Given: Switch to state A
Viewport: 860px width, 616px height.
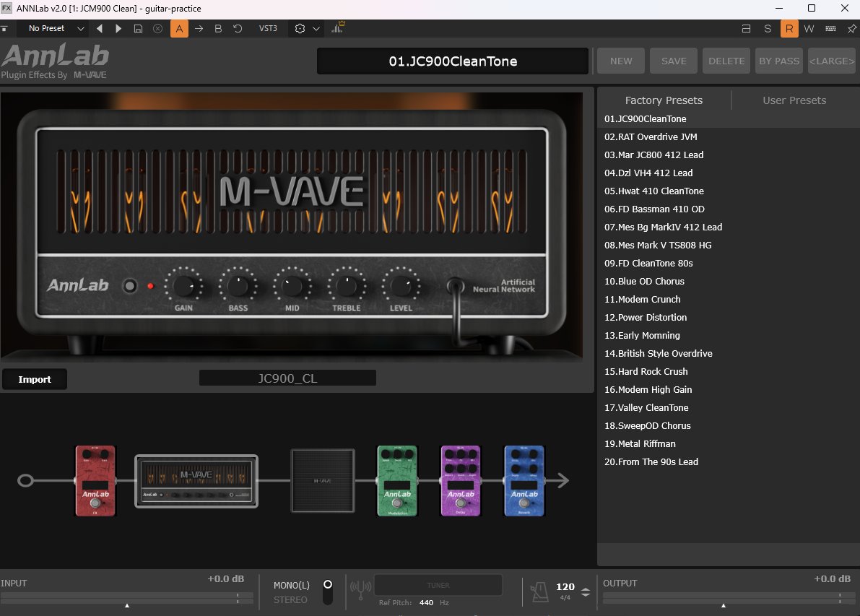Looking at the screenshot, I should (x=179, y=28).
